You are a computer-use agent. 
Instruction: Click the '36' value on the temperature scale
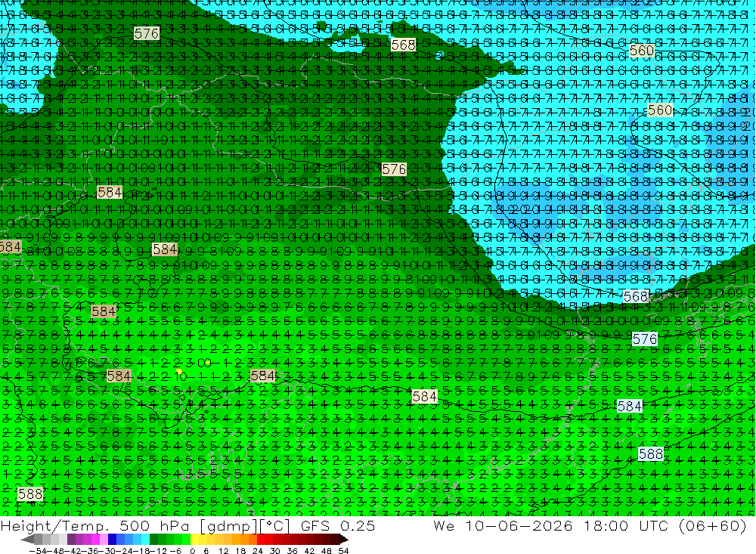coord(292,551)
